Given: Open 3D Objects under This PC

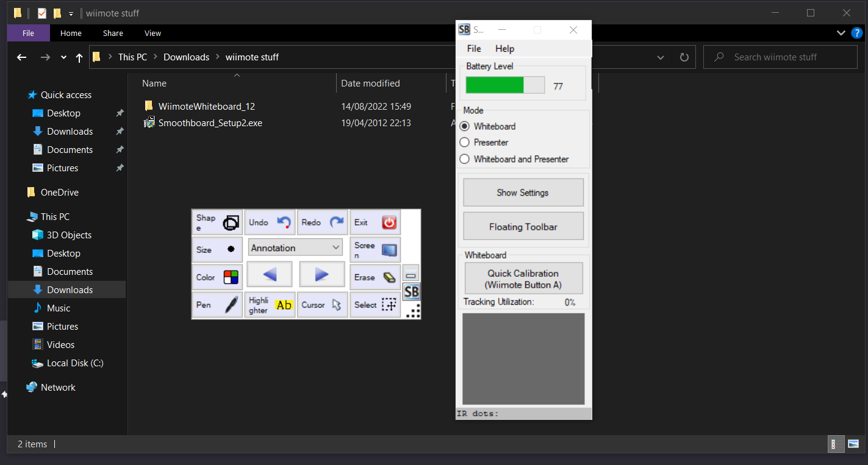Looking at the screenshot, I should 69,235.
